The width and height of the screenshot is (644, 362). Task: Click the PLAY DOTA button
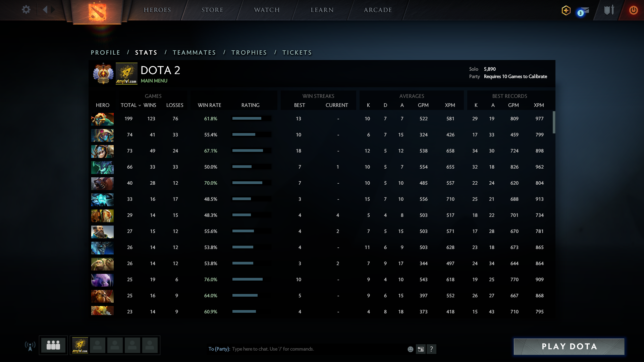pyautogui.click(x=569, y=347)
